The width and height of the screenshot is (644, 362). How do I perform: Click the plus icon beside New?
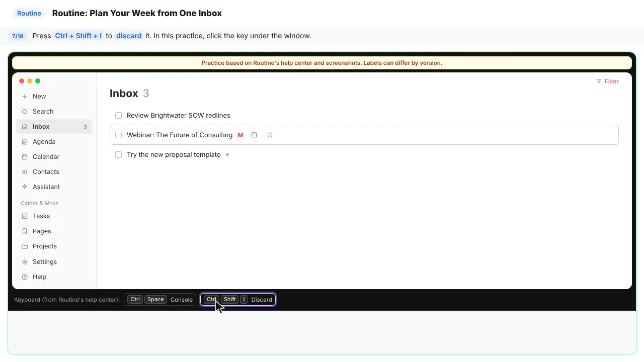click(25, 97)
